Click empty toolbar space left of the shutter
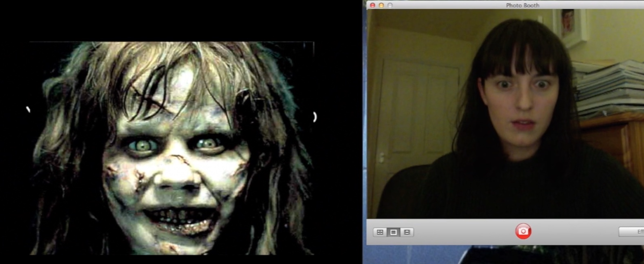 462,232
